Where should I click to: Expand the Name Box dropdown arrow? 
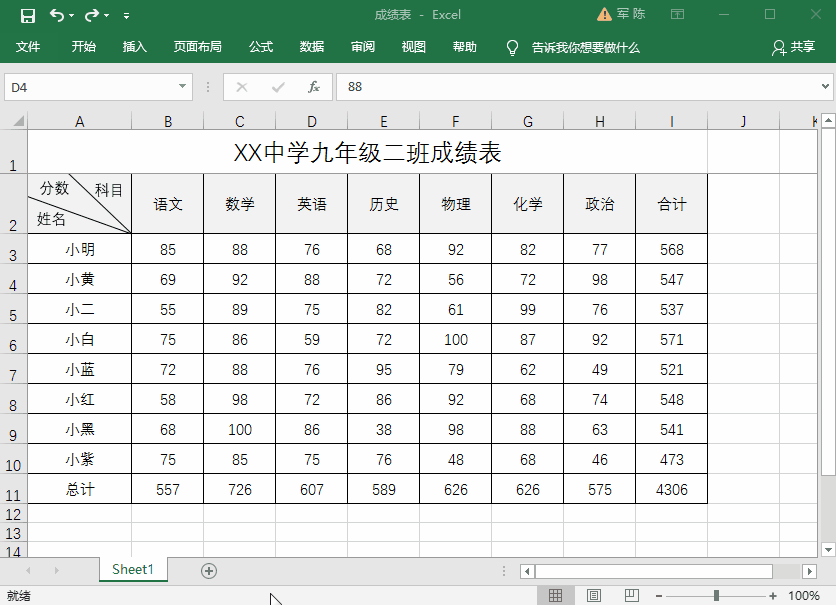click(x=182, y=87)
